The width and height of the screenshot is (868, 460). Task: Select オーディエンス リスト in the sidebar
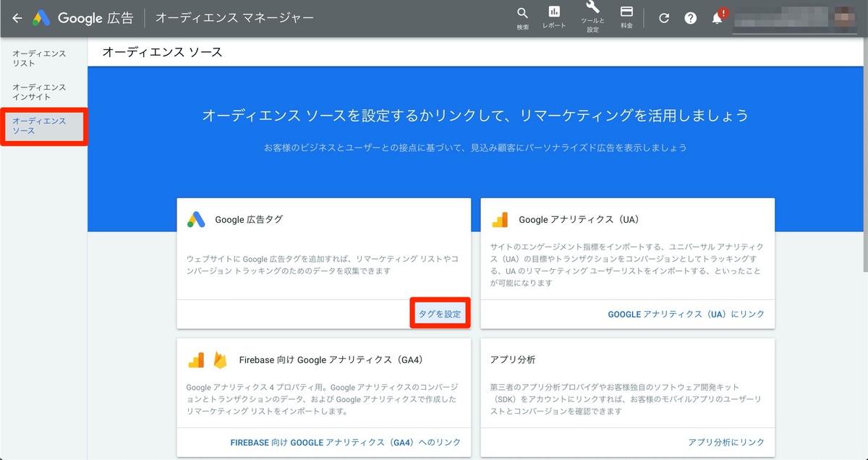(39, 59)
